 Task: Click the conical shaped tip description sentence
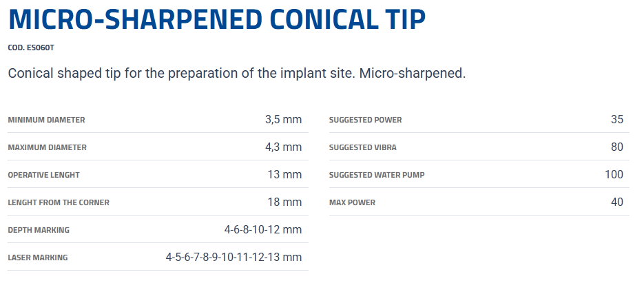tap(236, 73)
